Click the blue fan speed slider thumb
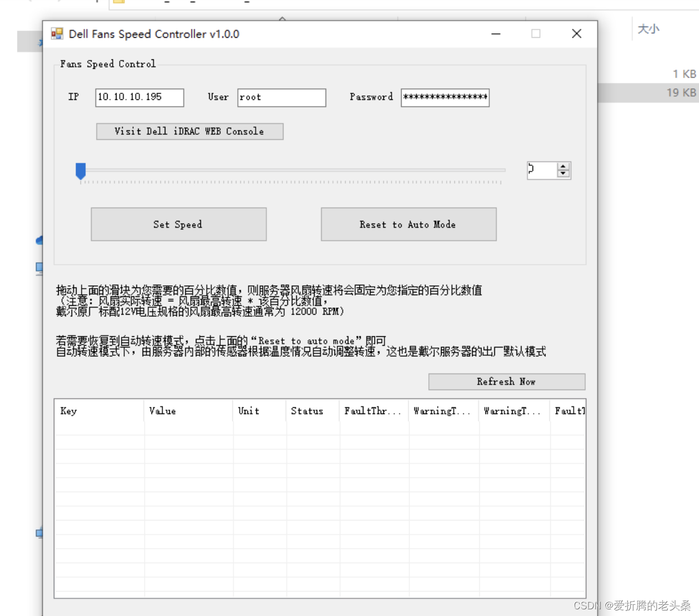Viewport: 699px width, 616px height. [x=80, y=171]
